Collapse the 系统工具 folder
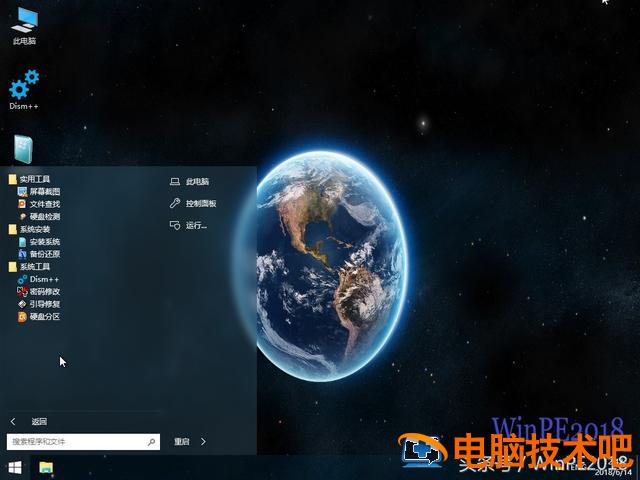This screenshot has width=640, height=480. pos(29,267)
